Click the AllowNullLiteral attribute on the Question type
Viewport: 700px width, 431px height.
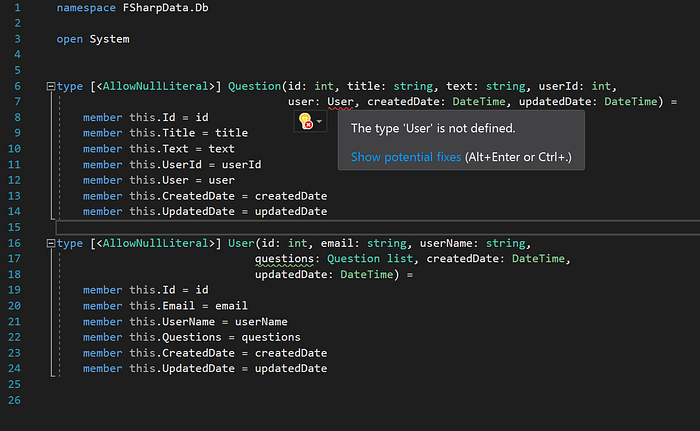[x=156, y=86]
